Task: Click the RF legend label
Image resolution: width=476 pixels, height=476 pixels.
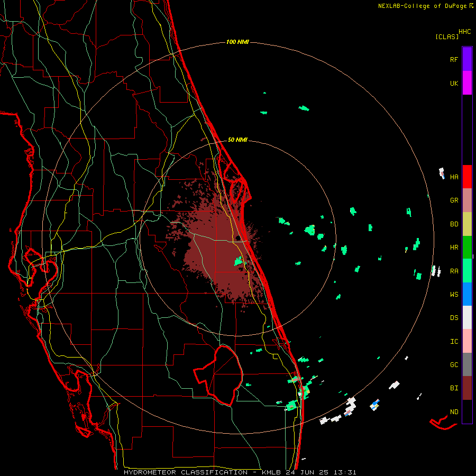Action: (x=454, y=60)
